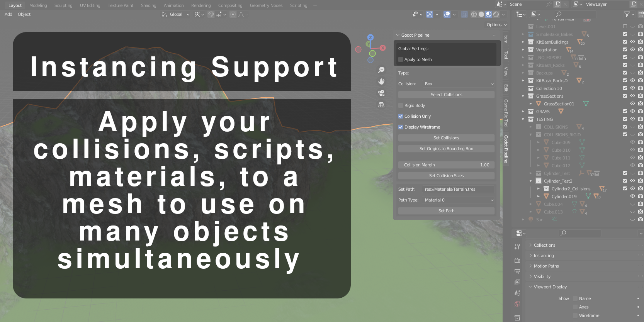This screenshot has height=322, width=644.
Task: Click the Set Path button
Action: coord(446,211)
